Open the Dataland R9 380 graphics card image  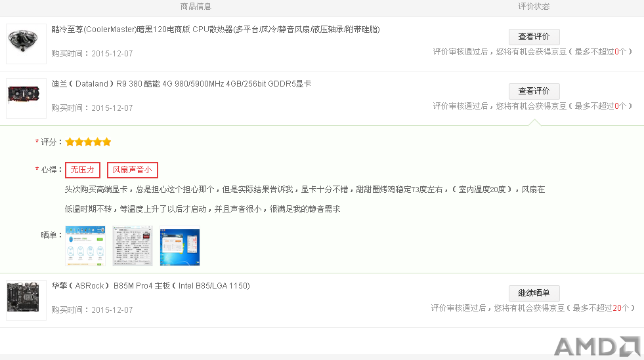pyautogui.click(x=26, y=98)
